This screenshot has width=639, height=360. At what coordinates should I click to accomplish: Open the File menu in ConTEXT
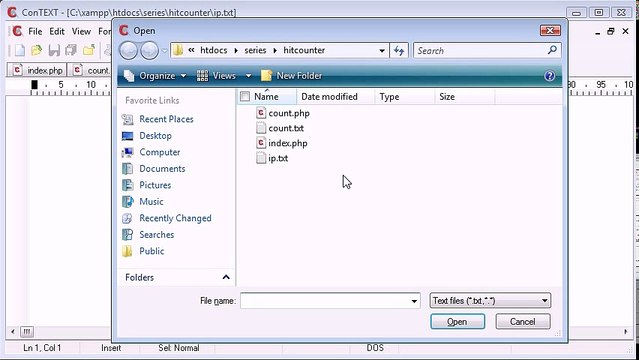point(35,31)
